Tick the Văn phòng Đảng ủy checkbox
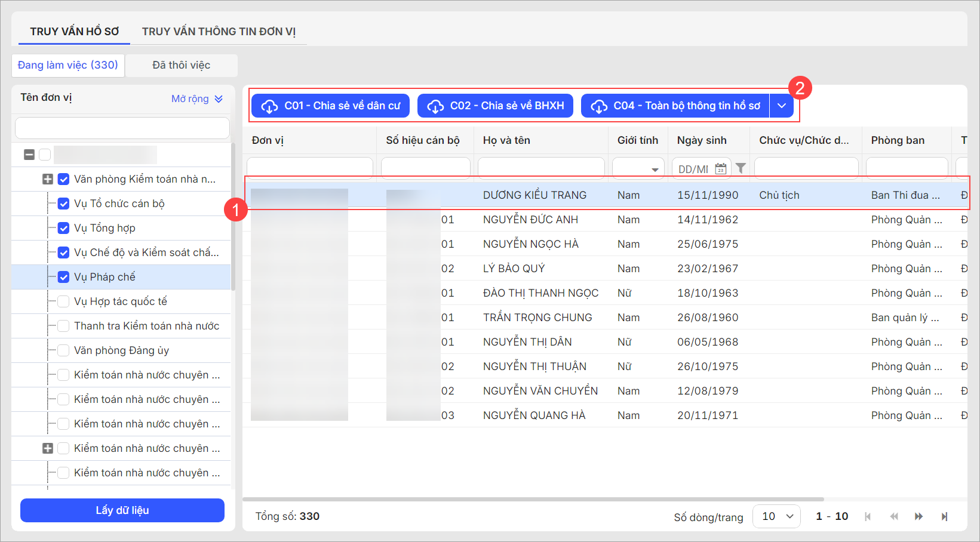The width and height of the screenshot is (980, 542). tap(63, 350)
